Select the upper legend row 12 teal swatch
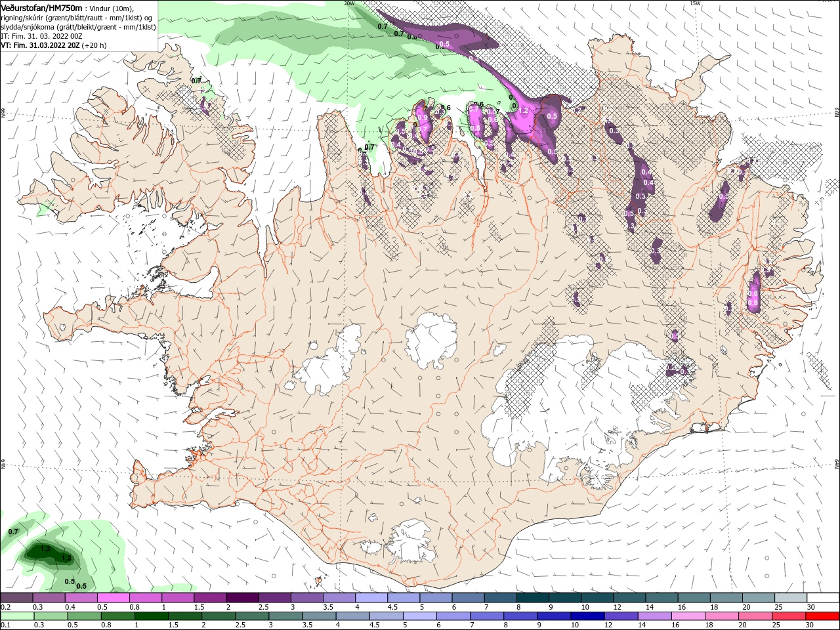 point(628,597)
